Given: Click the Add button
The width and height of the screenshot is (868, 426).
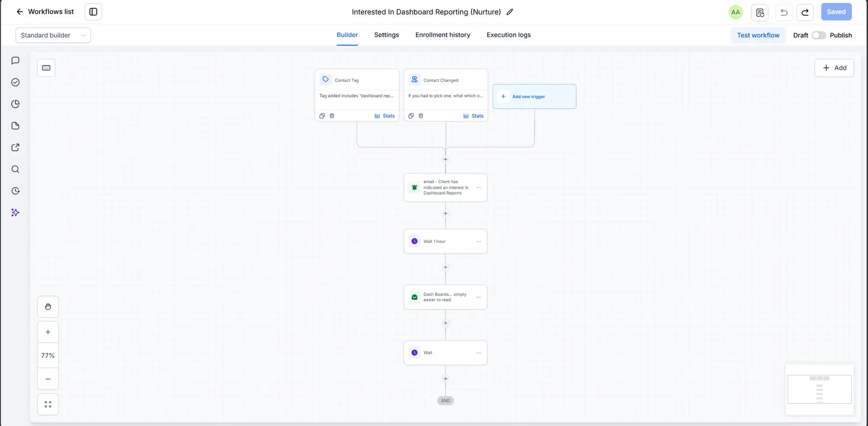Looking at the screenshot, I should click(x=834, y=68).
